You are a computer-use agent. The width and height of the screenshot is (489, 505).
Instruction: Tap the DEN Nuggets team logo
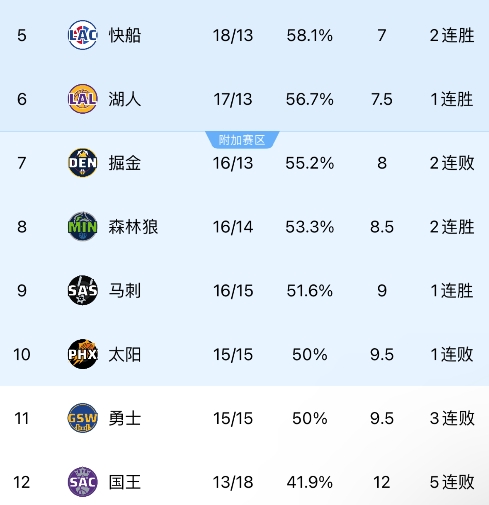tap(82, 163)
